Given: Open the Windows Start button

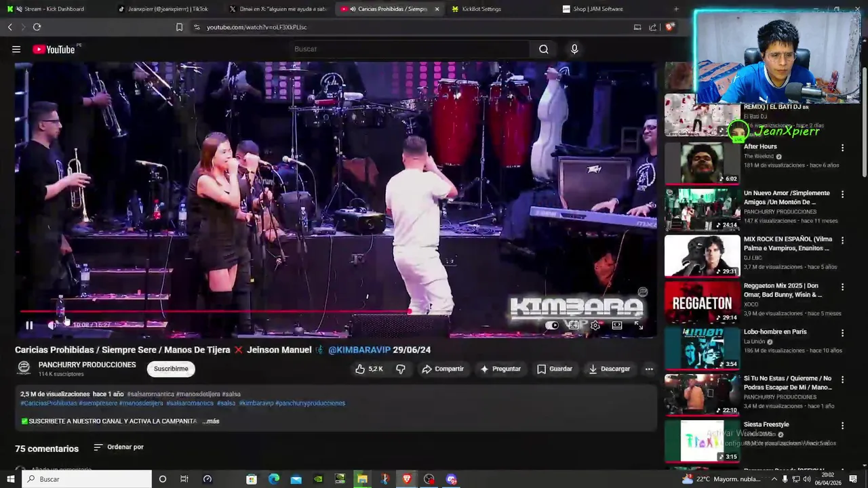Looking at the screenshot, I should 10,479.
